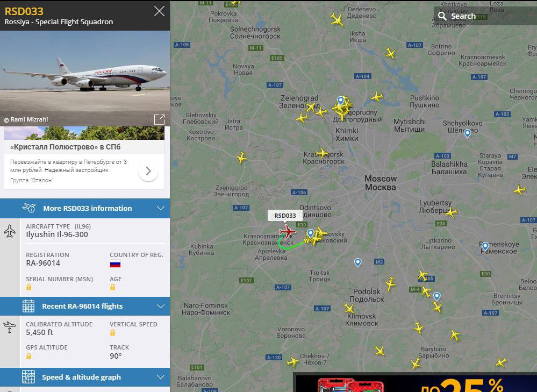Click the yellow plane near Dedenevo
Viewport: 537px width, 392px height.
[337, 19]
